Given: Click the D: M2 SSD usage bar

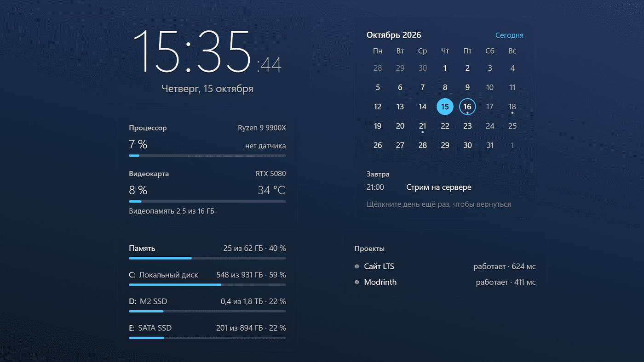Looking at the screenshot, I should click(x=207, y=311).
